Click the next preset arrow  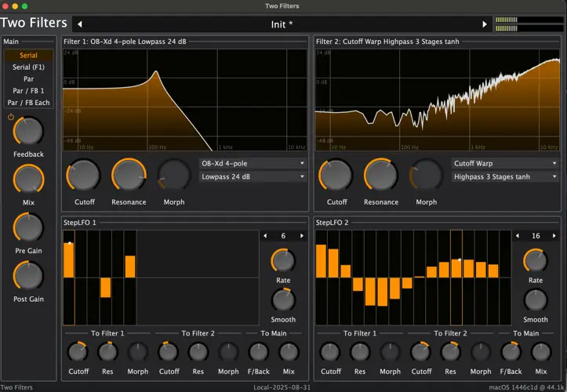point(485,24)
